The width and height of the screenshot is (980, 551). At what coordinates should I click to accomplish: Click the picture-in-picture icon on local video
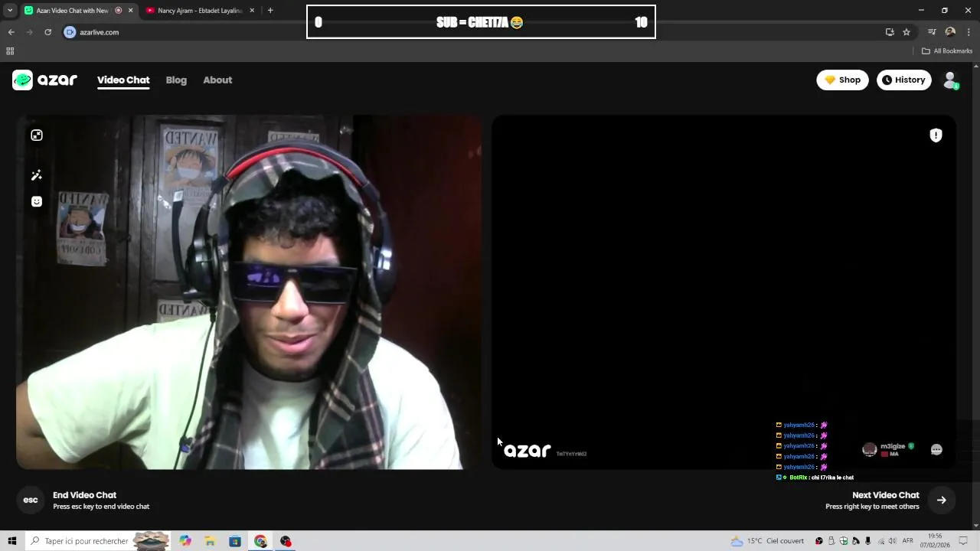coord(37,135)
